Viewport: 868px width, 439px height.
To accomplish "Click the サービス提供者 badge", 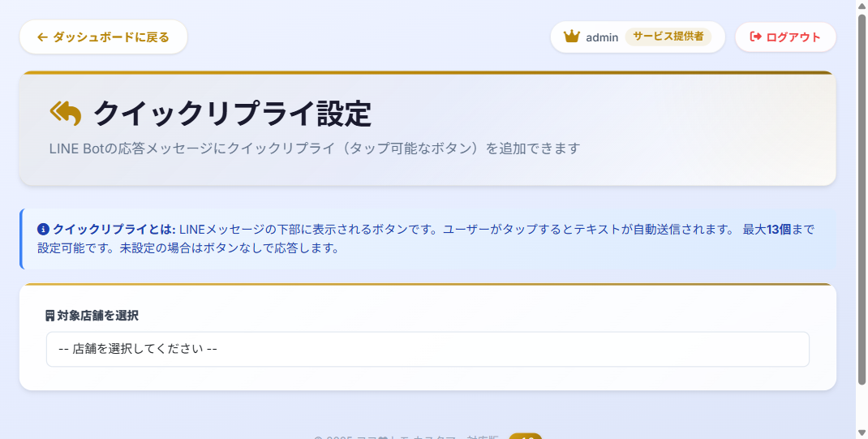I will coord(668,37).
